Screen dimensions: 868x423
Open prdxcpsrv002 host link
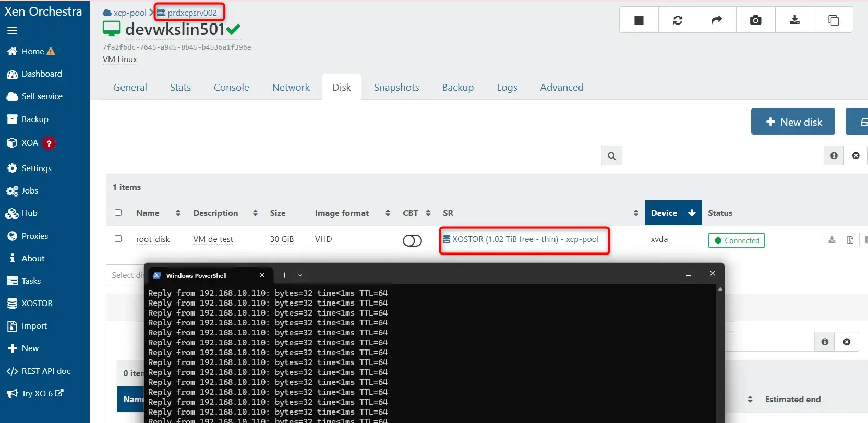[x=187, y=13]
